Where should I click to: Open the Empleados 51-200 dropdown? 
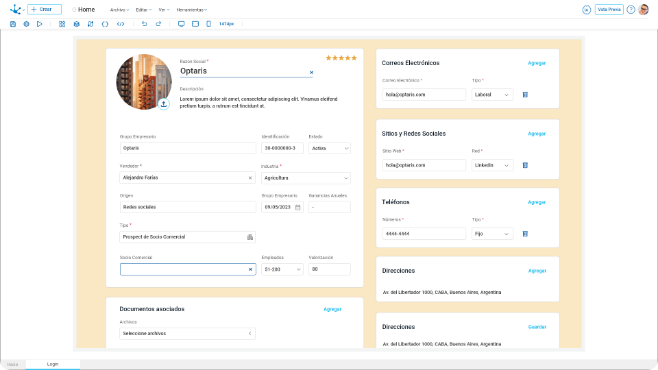pyautogui.click(x=282, y=269)
